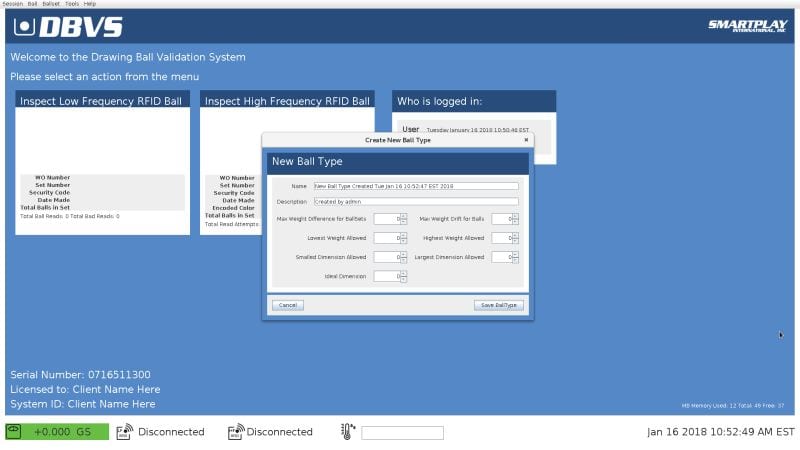The height and width of the screenshot is (450, 800).
Task: Increase Ideal Dimension value
Action: tap(404, 273)
